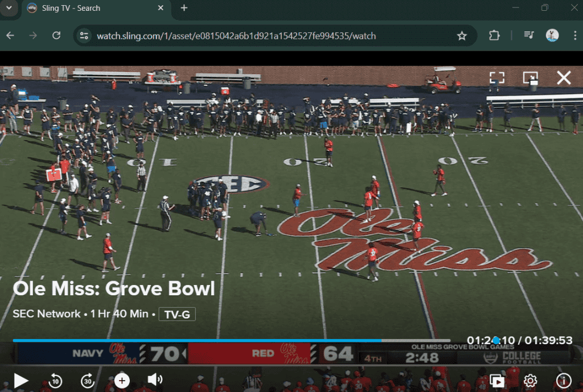Screen dimensions: 583x392
Task: Click the unplayed gray part of the timeline
Action: (x=416, y=340)
